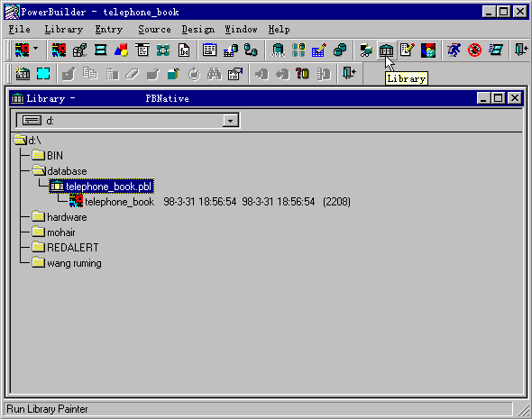
Task: Open the Entry menu
Action: (x=108, y=30)
